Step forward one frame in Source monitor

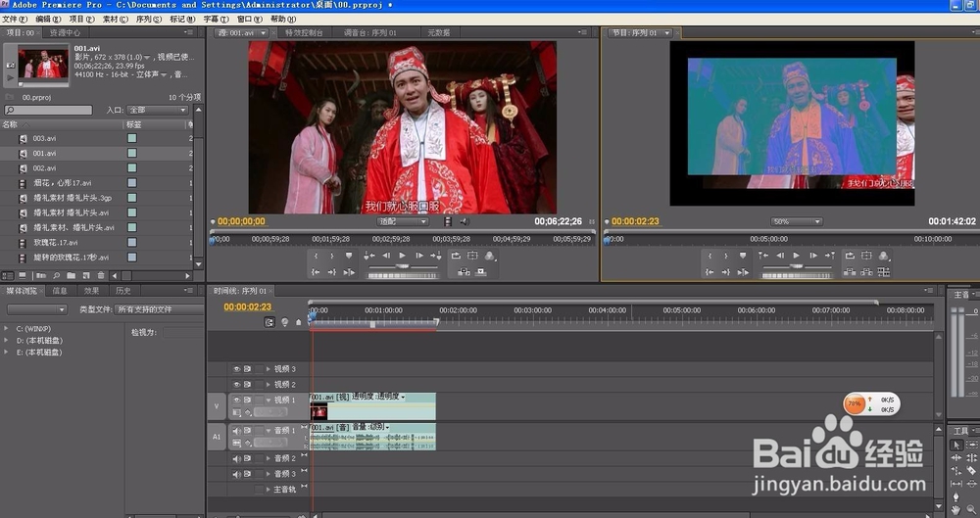point(419,256)
